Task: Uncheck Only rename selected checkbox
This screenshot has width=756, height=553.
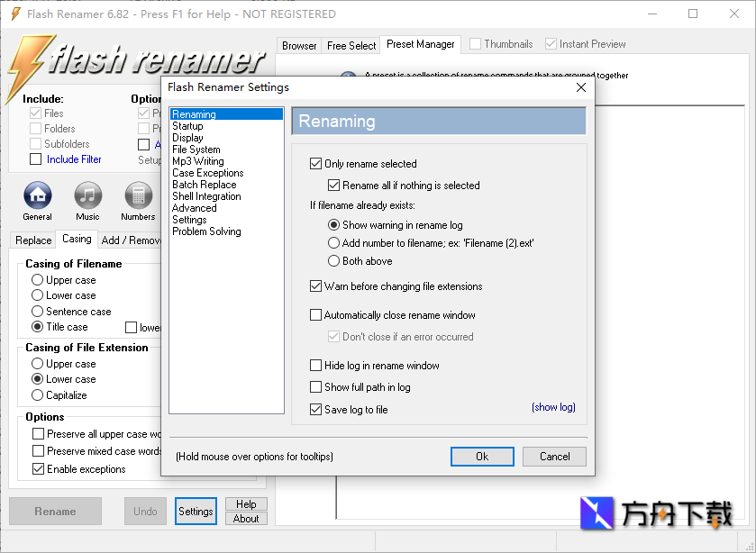Action: 315,164
